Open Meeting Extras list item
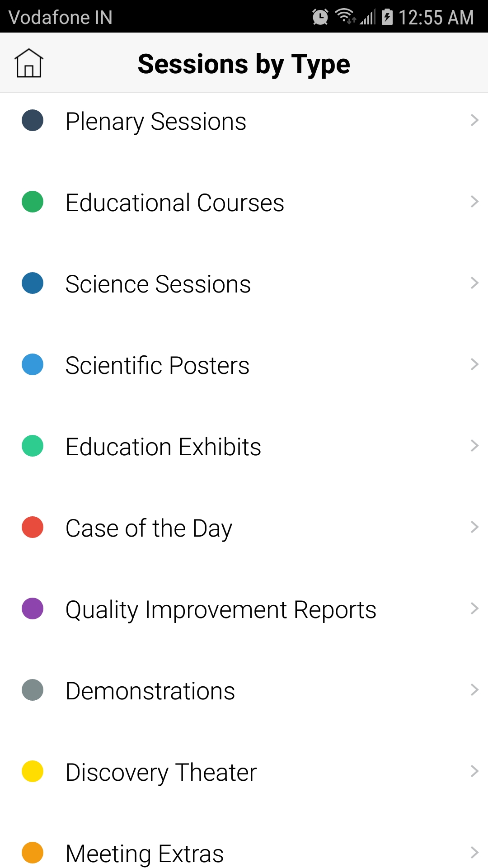 click(x=145, y=854)
